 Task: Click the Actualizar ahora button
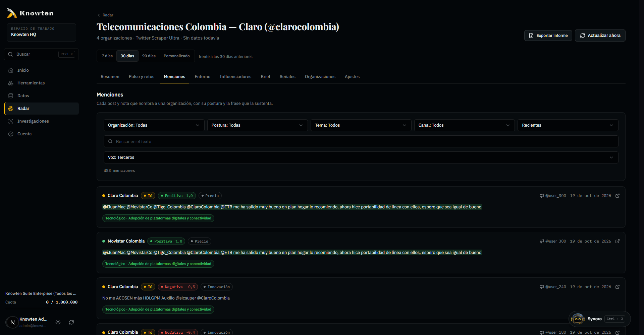coord(600,36)
